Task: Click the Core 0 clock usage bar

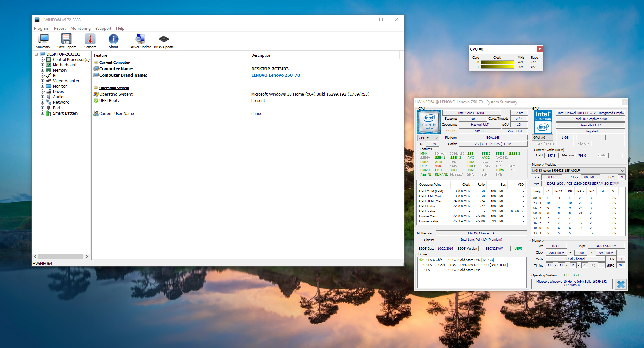Action: (497, 62)
